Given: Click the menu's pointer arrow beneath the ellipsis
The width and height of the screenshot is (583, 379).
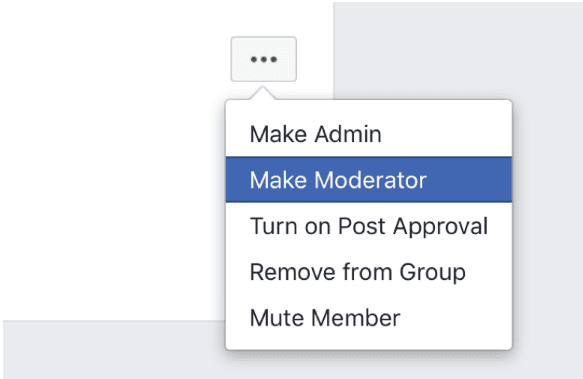Looking at the screenshot, I should (263, 93).
